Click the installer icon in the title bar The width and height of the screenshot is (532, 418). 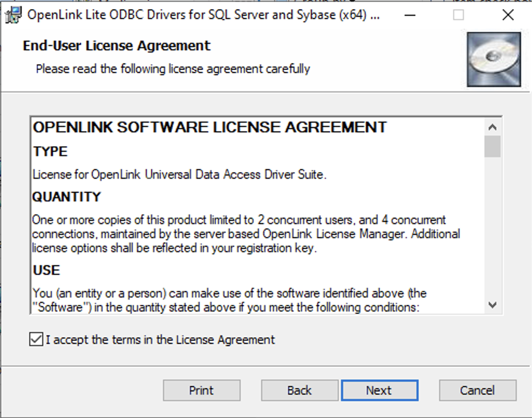pos(11,14)
